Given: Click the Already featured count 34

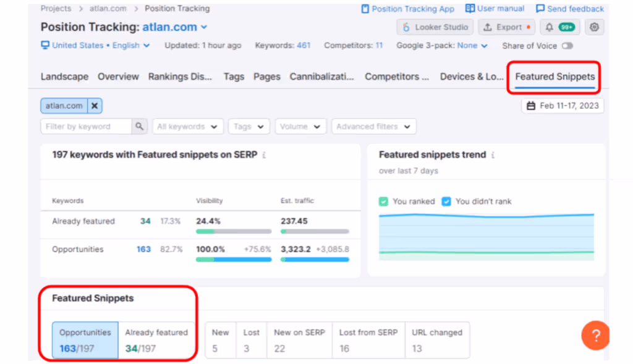Looking at the screenshot, I should (145, 221).
